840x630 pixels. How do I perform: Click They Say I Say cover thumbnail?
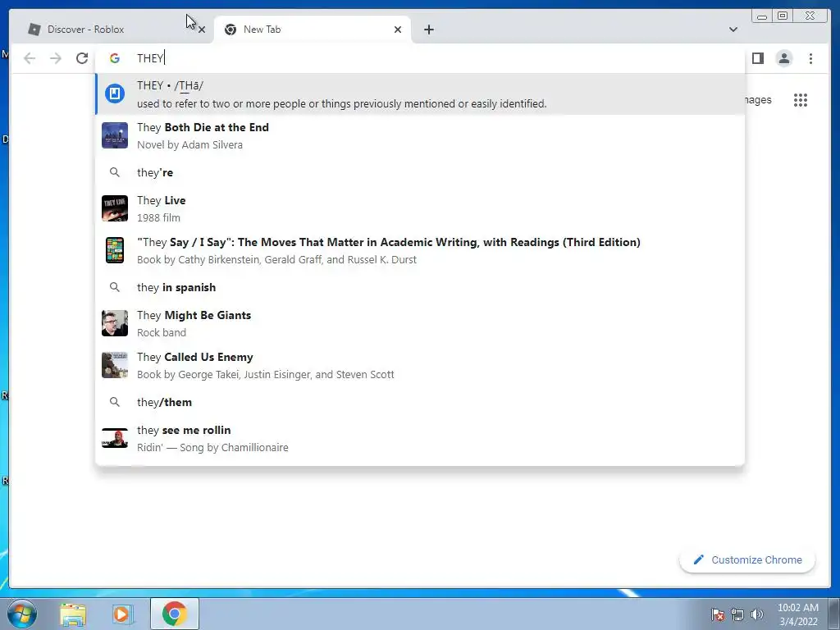[x=115, y=250]
